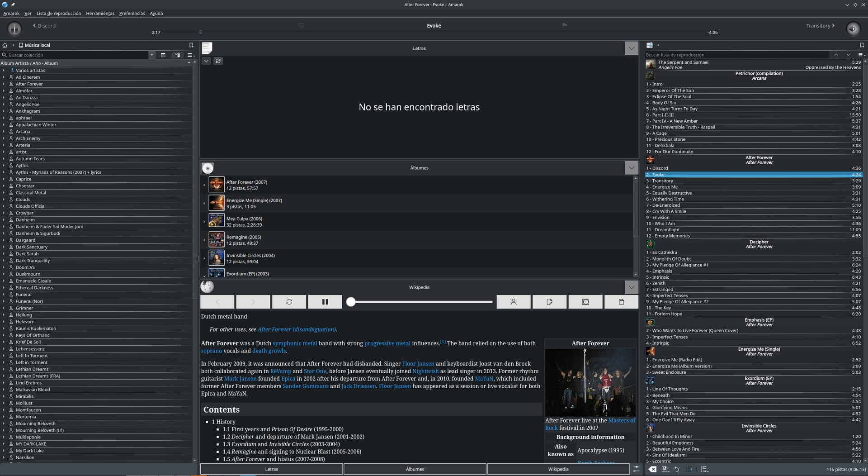Click the volume knob icon top right
Viewport: 868px width, 476px height.
pos(853,29)
